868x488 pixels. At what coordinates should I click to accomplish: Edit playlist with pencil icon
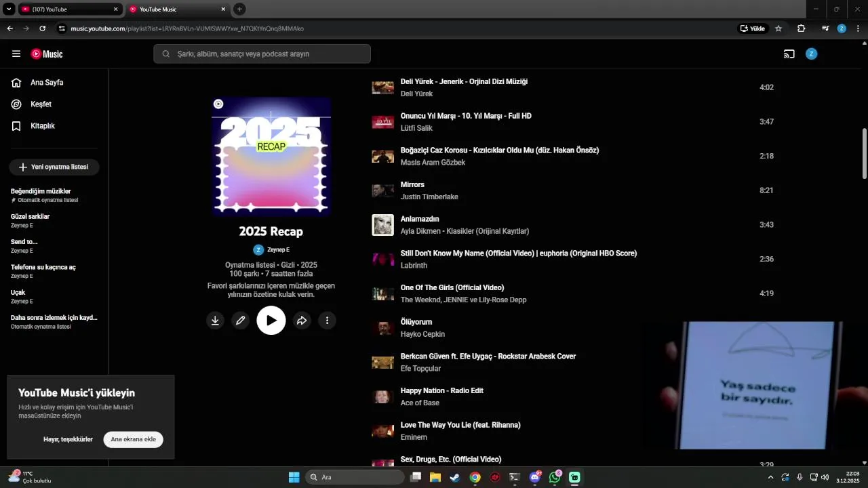240,321
